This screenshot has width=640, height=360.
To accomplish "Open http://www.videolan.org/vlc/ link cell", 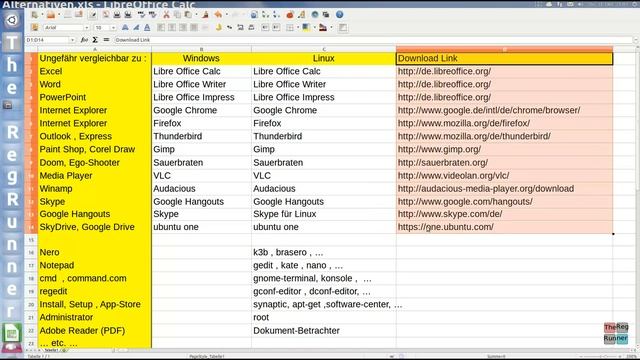I will point(504,176).
